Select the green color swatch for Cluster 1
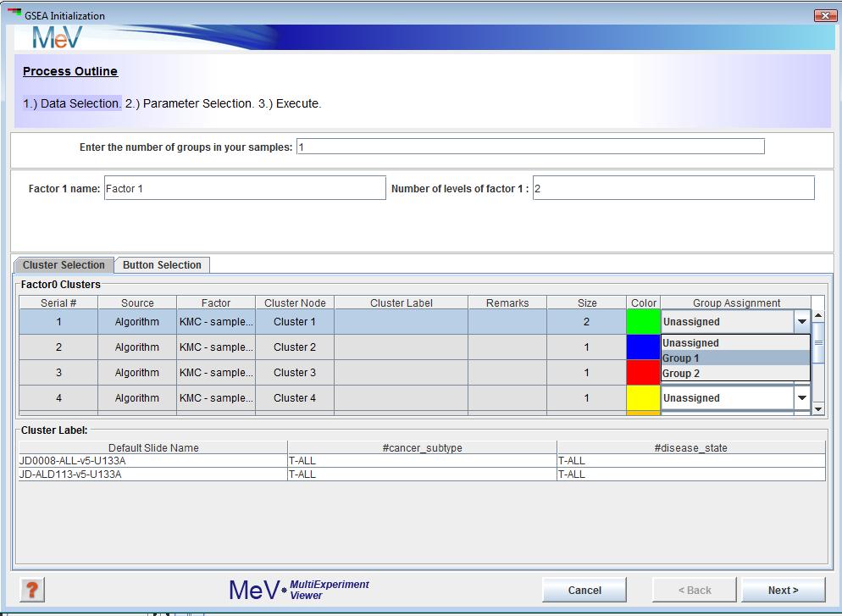 [644, 322]
